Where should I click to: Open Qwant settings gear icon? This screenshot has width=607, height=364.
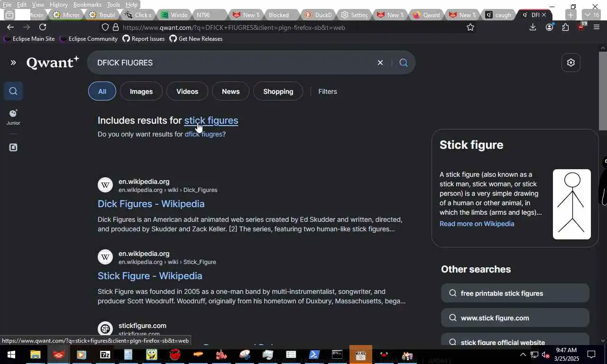(x=571, y=63)
